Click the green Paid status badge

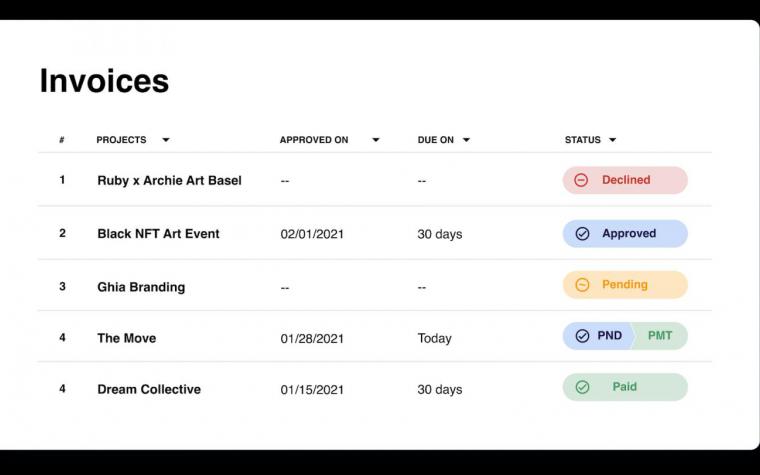[x=625, y=387]
